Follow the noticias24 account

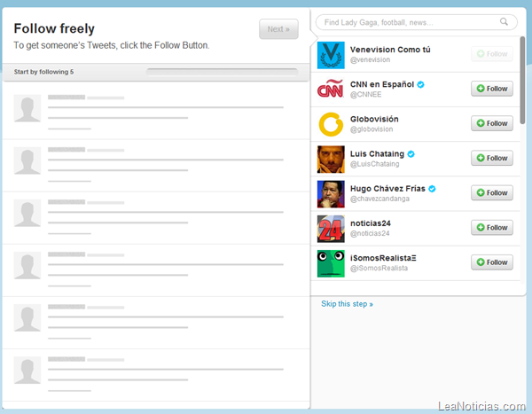click(x=492, y=227)
